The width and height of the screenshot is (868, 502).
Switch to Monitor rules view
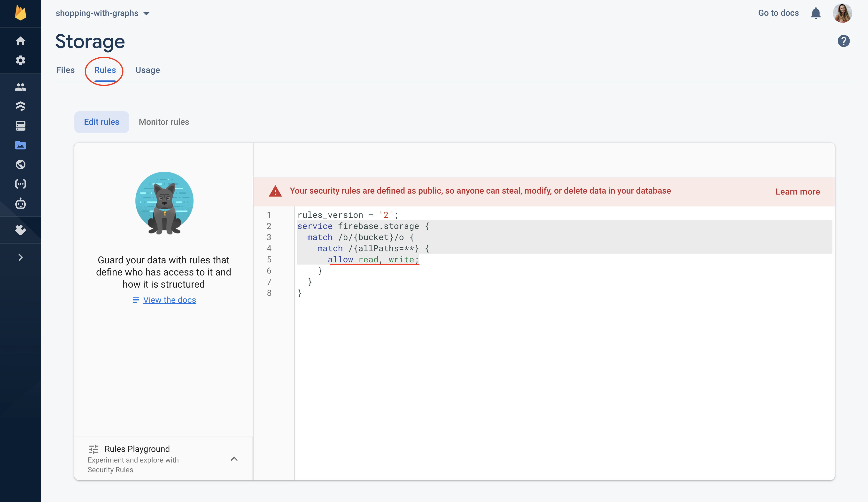pyautogui.click(x=164, y=122)
